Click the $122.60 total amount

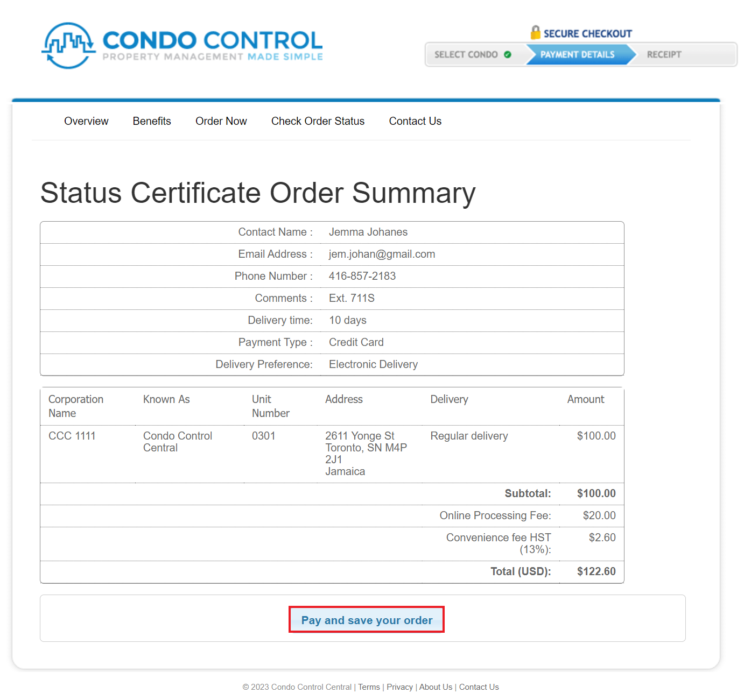(x=596, y=571)
